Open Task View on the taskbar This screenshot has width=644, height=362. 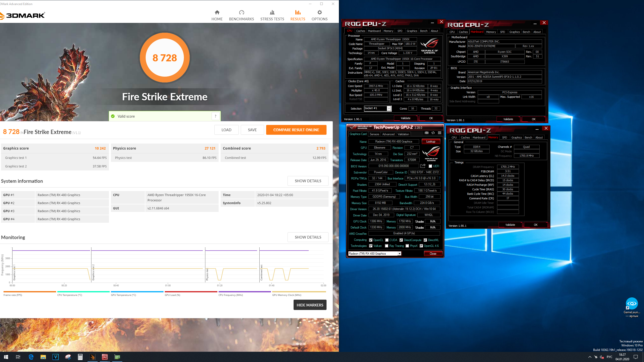click(x=18, y=357)
